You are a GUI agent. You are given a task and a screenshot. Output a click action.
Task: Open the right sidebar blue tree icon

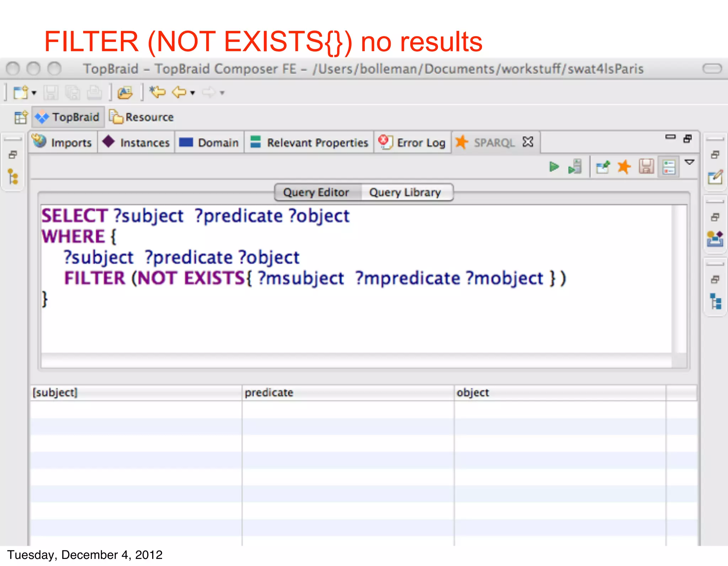(x=716, y=301)
